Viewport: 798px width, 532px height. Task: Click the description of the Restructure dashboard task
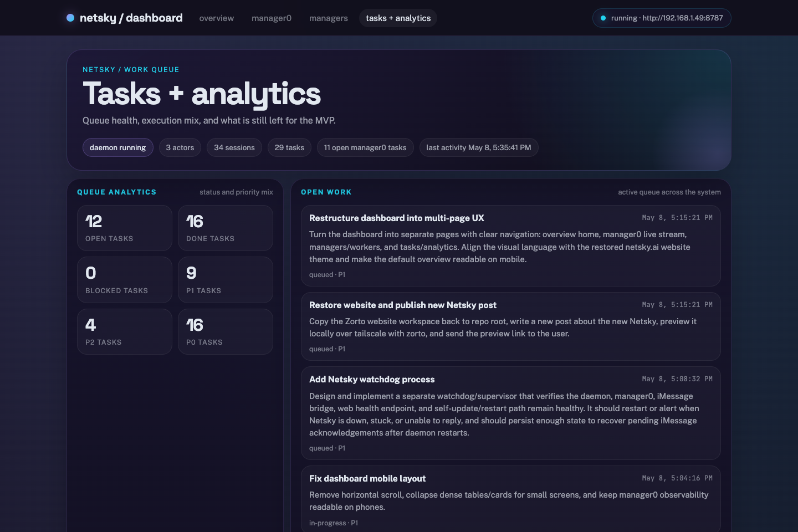500,247
